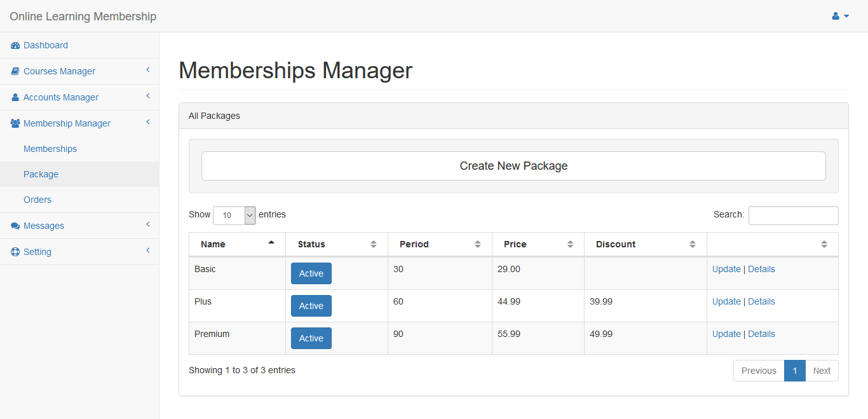Click the Dashboard gauge icon
Screen dimensions: 868x419
(x=15, y=46)
